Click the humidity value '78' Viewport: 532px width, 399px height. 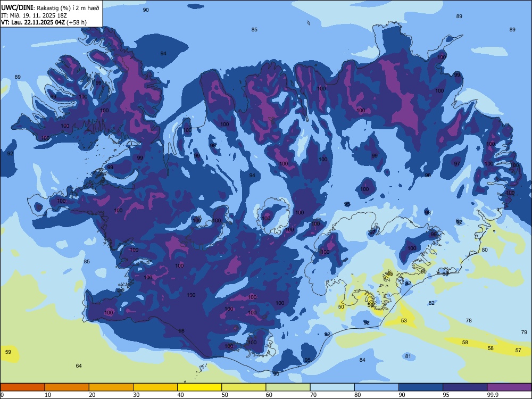coord(469,321)
